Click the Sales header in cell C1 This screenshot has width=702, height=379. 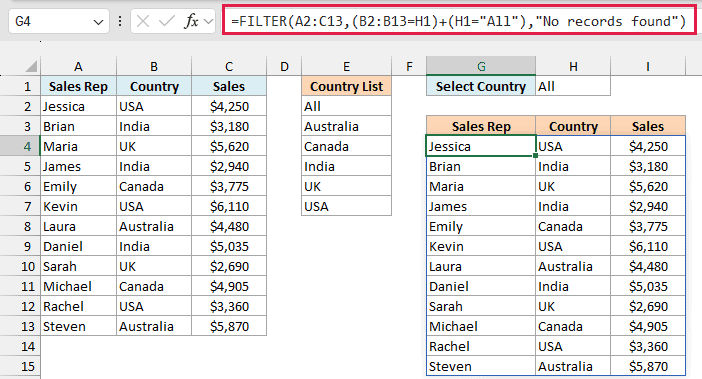click(229, 86)
